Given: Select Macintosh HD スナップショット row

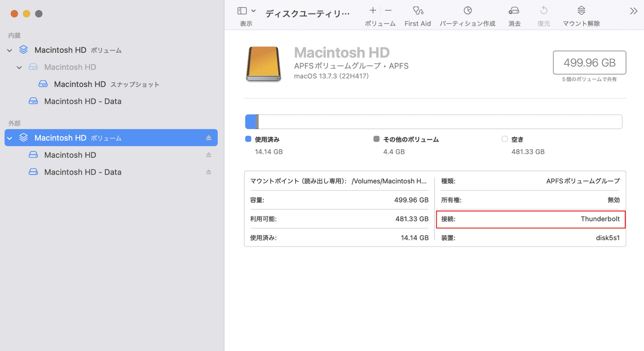Looking at the screenshot, I should pos(111,84).
